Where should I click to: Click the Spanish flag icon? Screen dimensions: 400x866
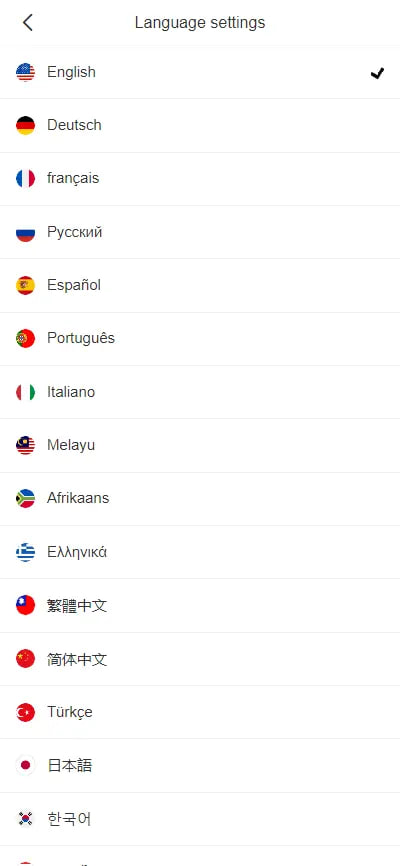point(25,286)
